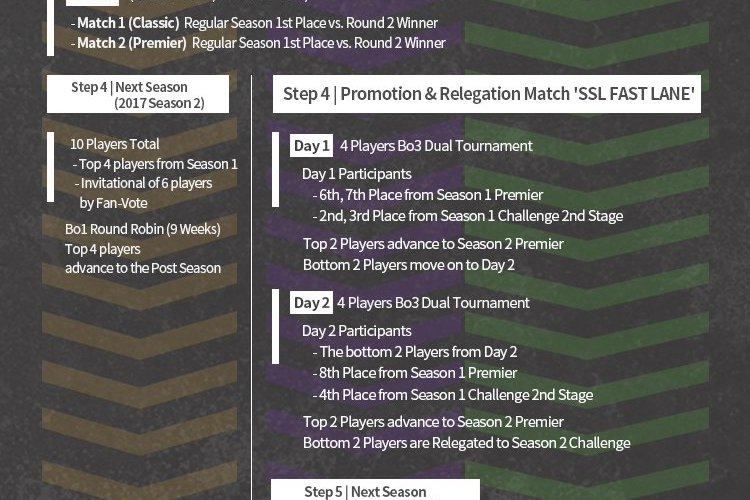Click 'Top 4 players from Season 1' text
This screenshot has width=750, height=500.
coord(157,164)
